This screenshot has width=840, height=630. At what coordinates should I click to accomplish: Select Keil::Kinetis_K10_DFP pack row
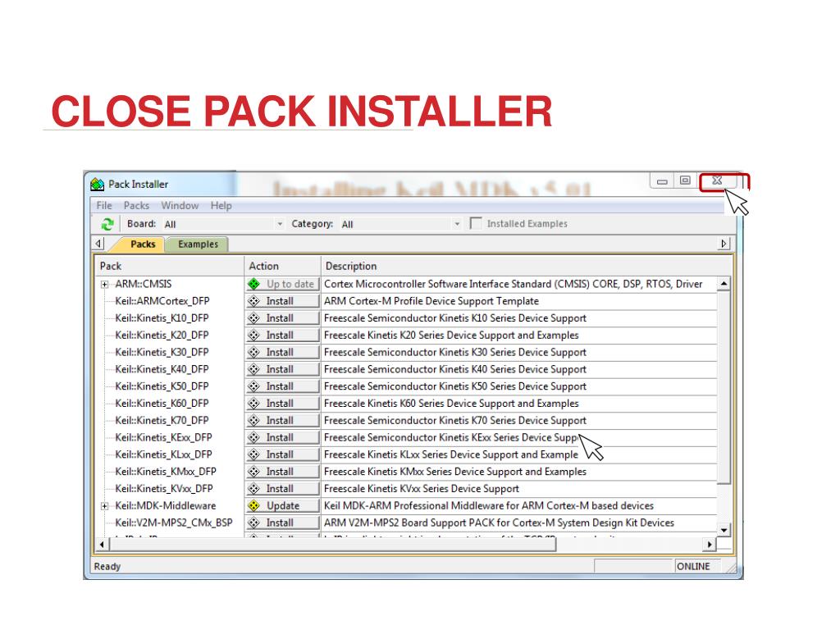point(162,318)
